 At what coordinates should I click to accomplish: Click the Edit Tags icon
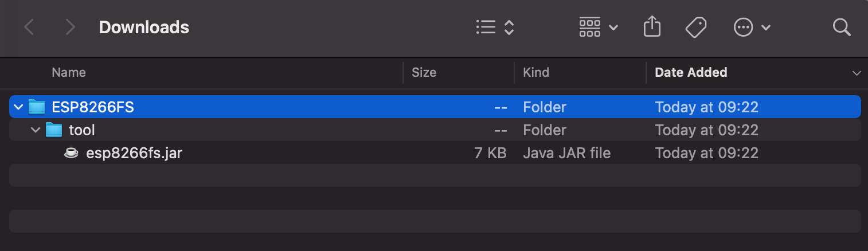pos(696,27)
